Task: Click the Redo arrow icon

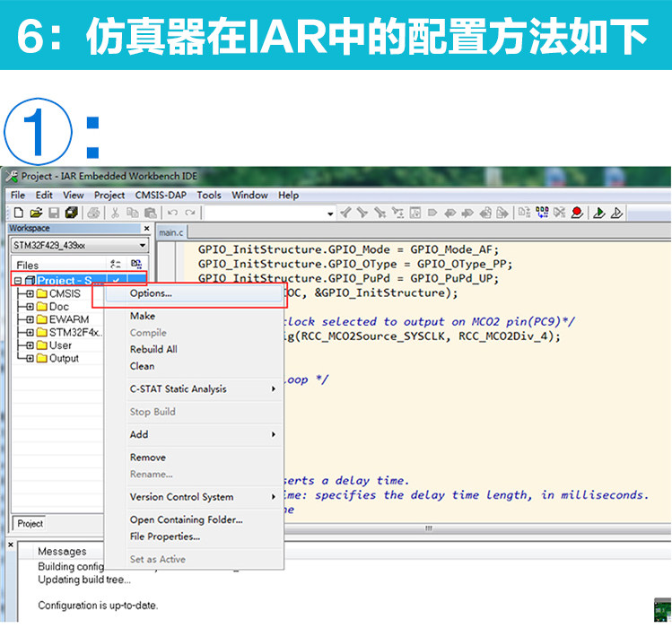Action: pyautogui.click(x=190, y=213)
